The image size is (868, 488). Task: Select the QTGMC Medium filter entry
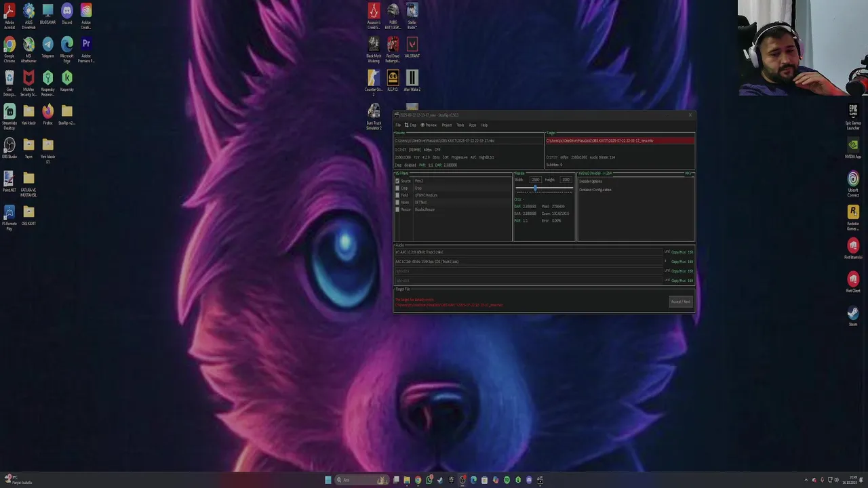[426, 195]
